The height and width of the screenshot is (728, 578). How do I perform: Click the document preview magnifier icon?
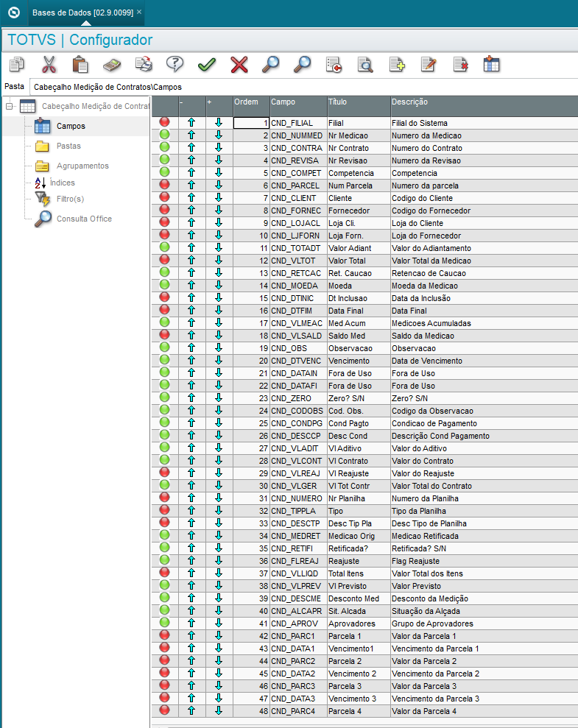(x=365, y=65)
